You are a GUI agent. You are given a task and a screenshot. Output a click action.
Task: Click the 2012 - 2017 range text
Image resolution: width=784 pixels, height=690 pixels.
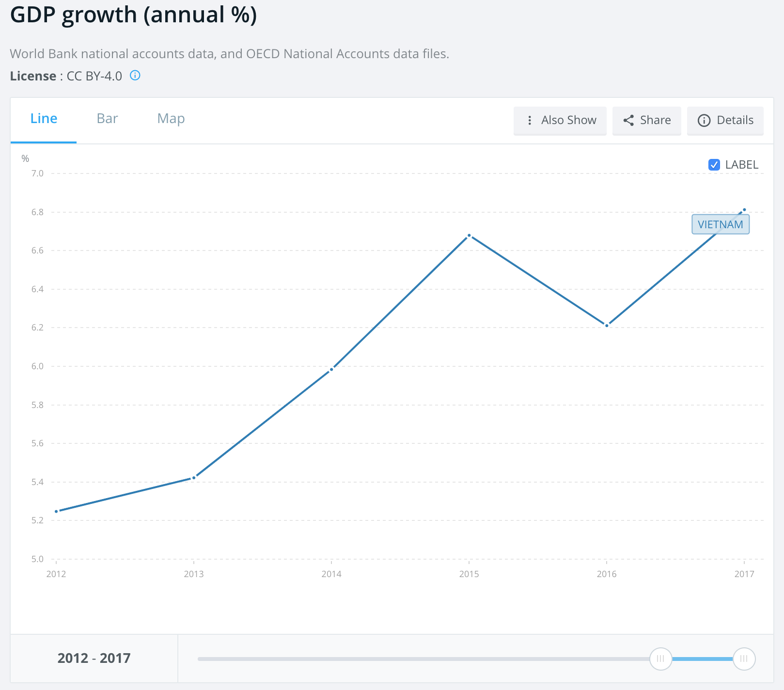[94, 658]
